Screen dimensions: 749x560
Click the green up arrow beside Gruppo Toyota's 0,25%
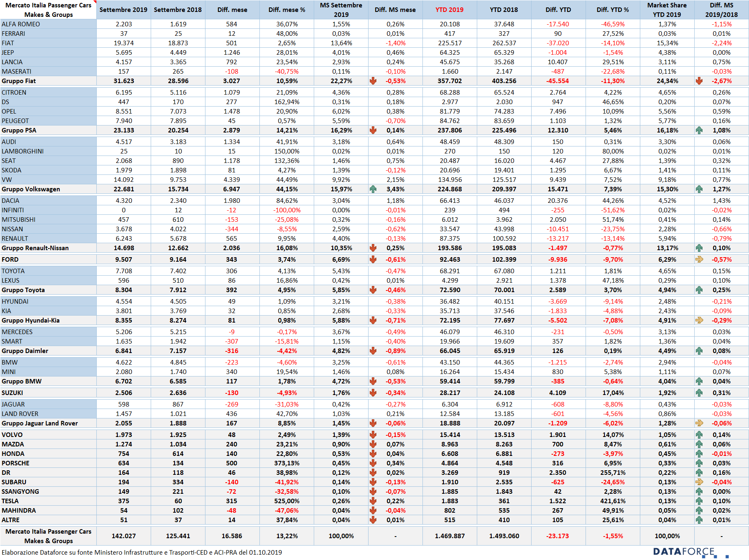pyautogui.click(x=699, y=290)
